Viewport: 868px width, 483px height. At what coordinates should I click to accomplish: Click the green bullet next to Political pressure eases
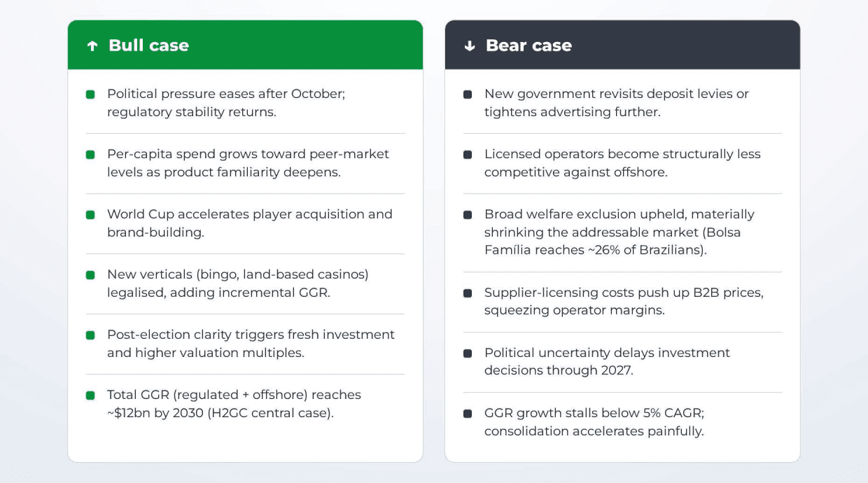[90, 94]
